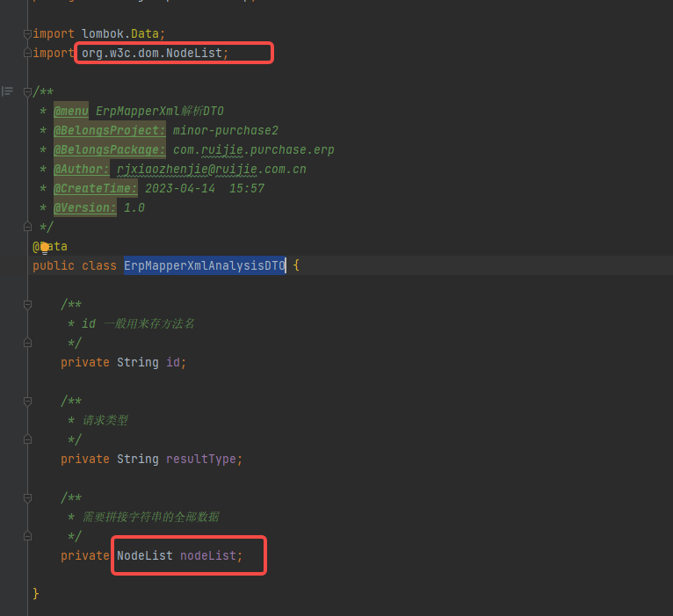Image resolution: width=673 pixels, height=616 pixels.
Task: Click the version value '1.0'
Action: coord(134,207)
